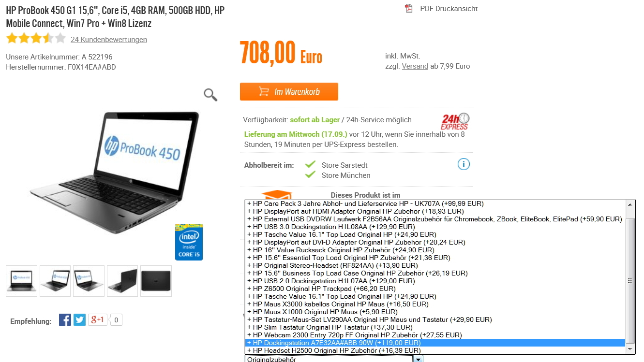The image size is (644, 362).
Task: Select the first laptop thumbnail
Action: 21,281
